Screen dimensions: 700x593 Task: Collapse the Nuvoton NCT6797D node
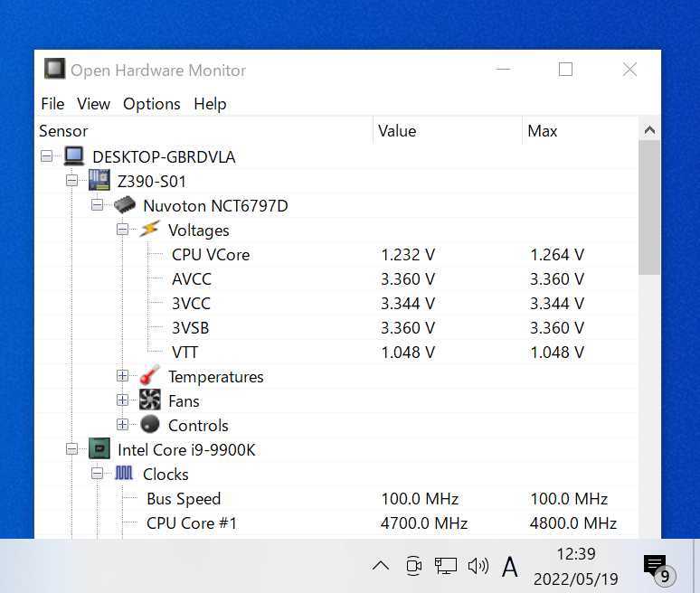click(97, 205)
